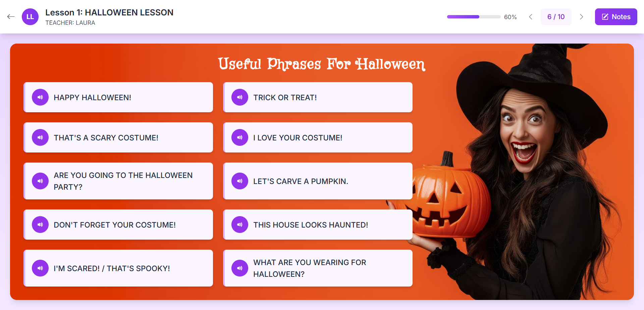The width and height of the screenshot is (644, 310).
Task: Go back using the left arrow
Action: click(11, 17)
